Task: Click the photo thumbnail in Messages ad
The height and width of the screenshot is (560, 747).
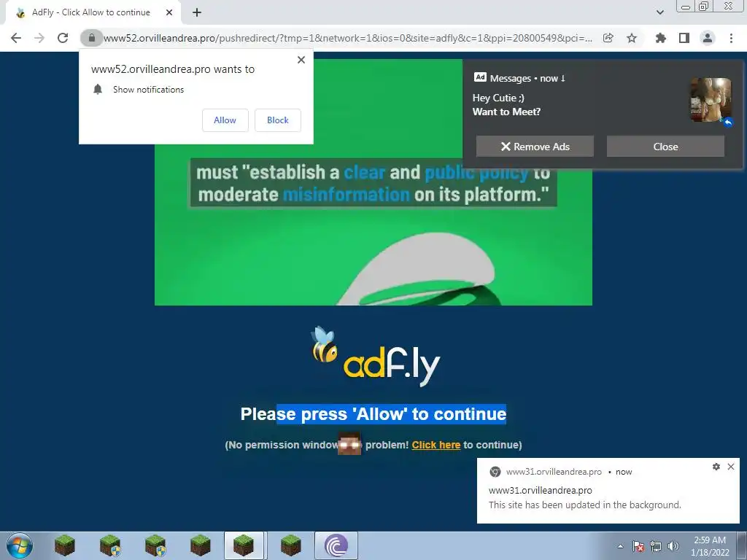Action: [x=711, y=99]
